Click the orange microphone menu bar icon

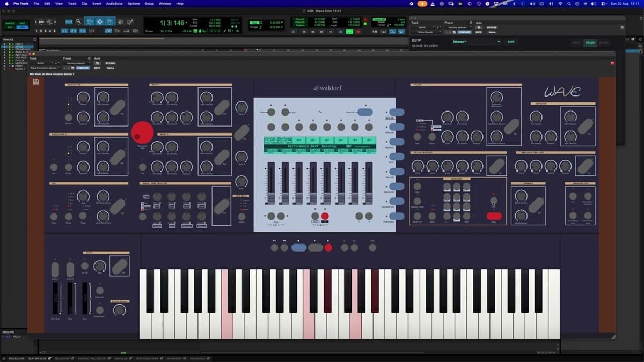pos(422,3)
